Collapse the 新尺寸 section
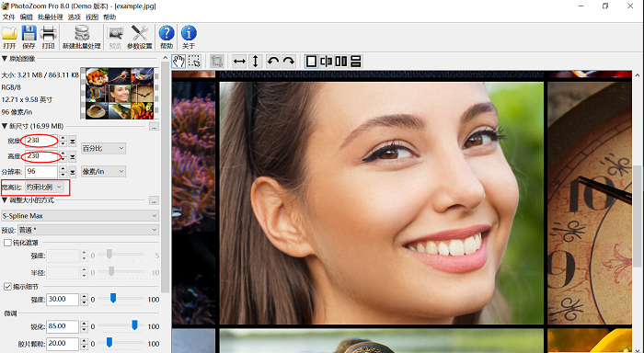Viewport: 644px width, 353px height. point(5,126)
